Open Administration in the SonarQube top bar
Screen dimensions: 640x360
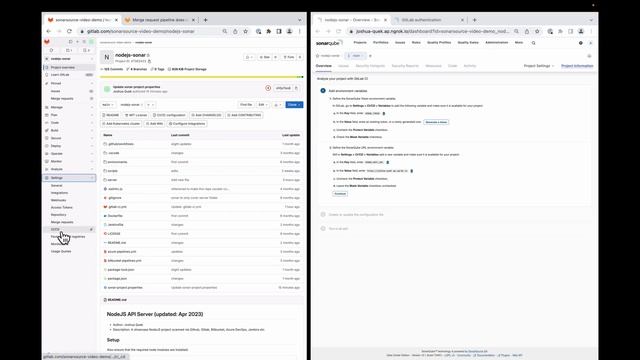(x=497, y=42)
